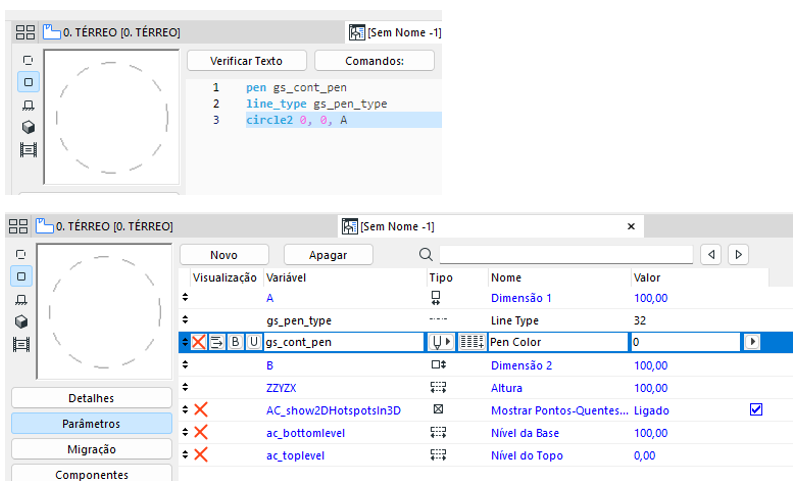808x492 pixels.
Task: Click the reorder arrows on the gs_pen_type row
Action: pyautogui.click(x=185, y=319)
